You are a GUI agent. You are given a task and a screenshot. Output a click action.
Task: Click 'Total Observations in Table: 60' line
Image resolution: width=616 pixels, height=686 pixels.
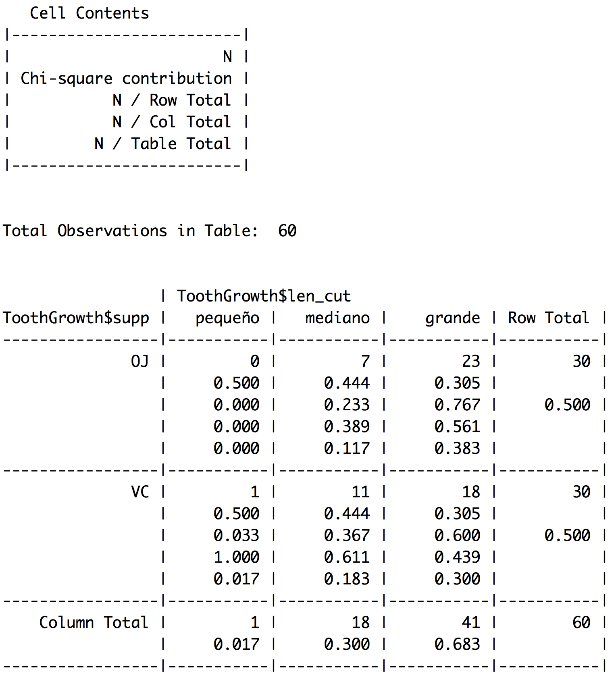coord(150,231)
